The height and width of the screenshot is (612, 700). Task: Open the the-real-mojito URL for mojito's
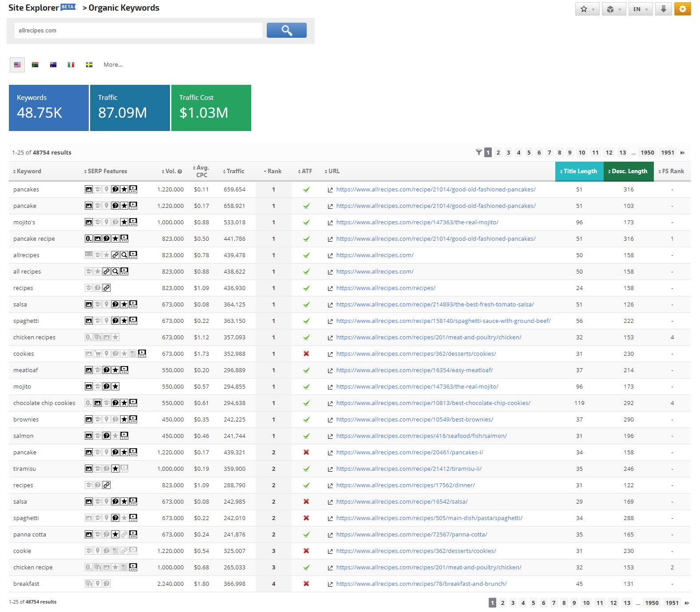[417, 222]
